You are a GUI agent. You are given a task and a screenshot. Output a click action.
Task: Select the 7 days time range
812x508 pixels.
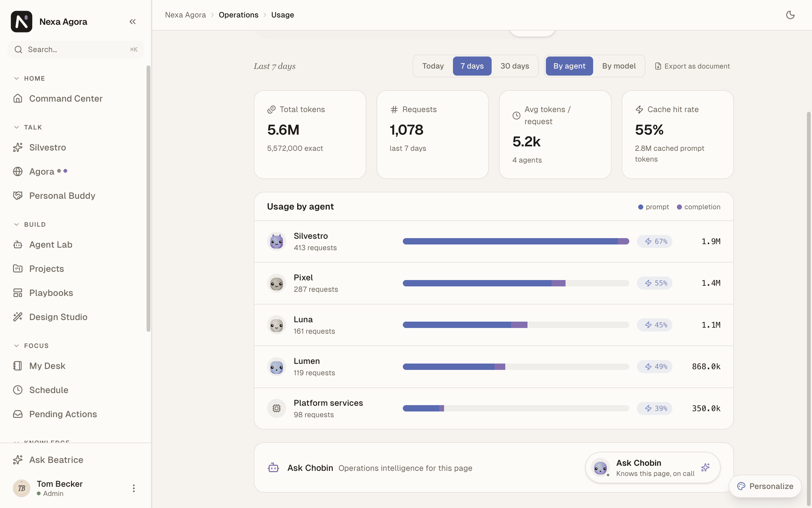[x=472, y=66]
